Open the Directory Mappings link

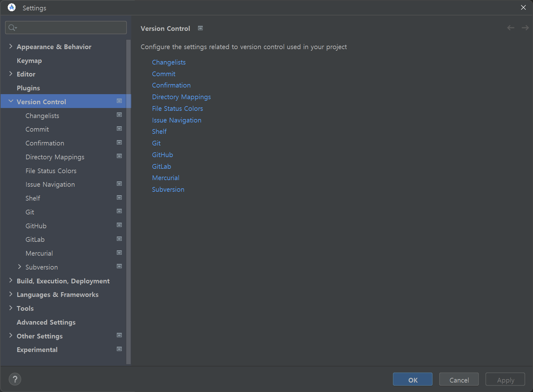point(181,97)
